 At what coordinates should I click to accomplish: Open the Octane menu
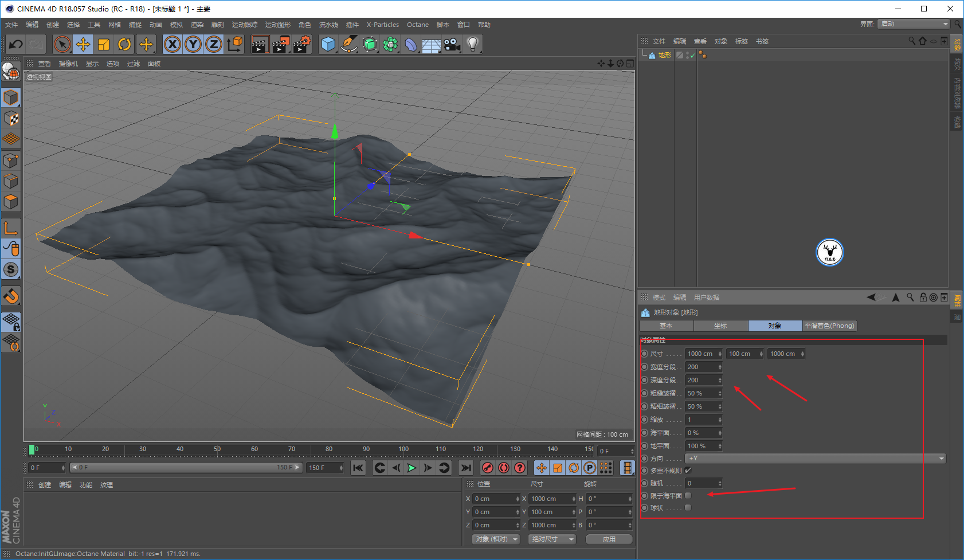pos(418,25)
